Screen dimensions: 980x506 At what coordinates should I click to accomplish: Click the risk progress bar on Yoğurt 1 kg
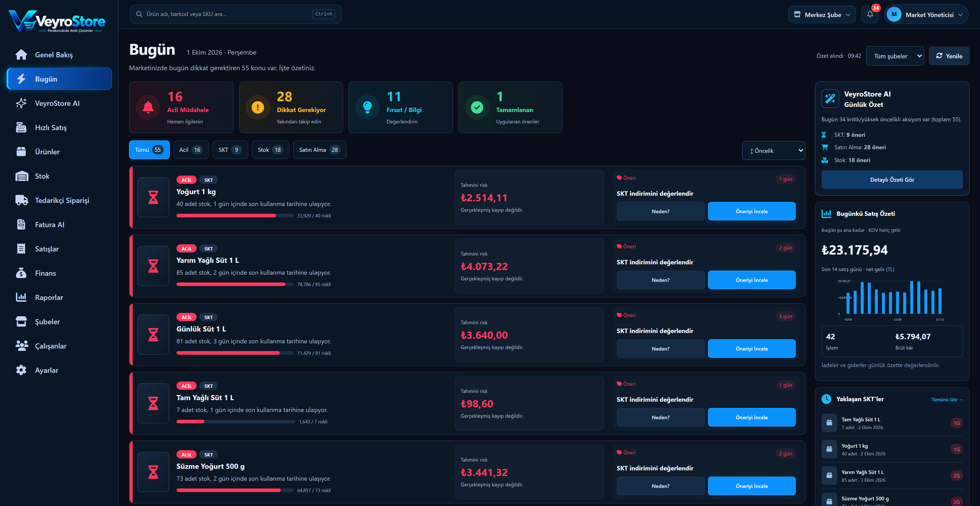(235, 216)
